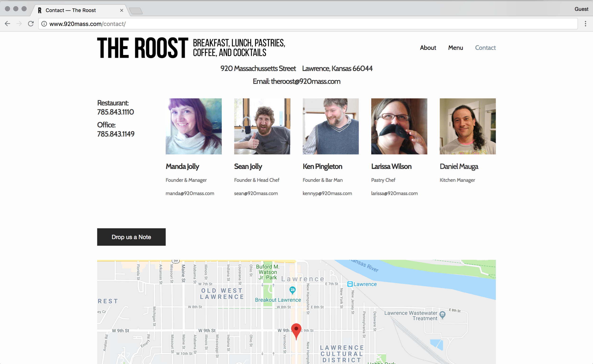Click the Breakout Lawrence map marker icon
Screen dimensions: 593x364
point(292,290)
